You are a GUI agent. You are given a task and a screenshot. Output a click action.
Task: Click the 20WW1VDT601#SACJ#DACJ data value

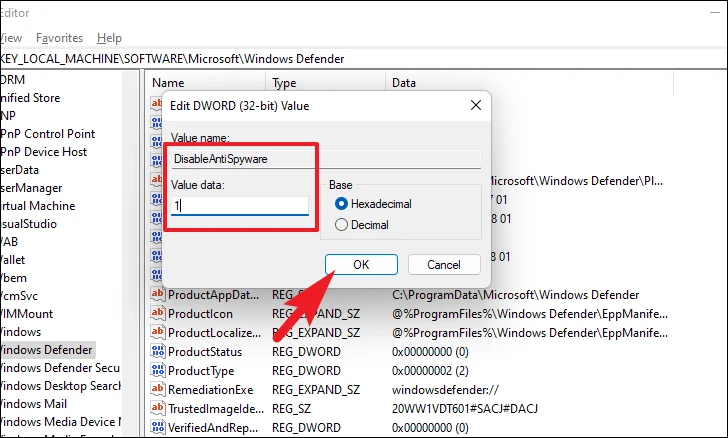(x=465, y=409)
